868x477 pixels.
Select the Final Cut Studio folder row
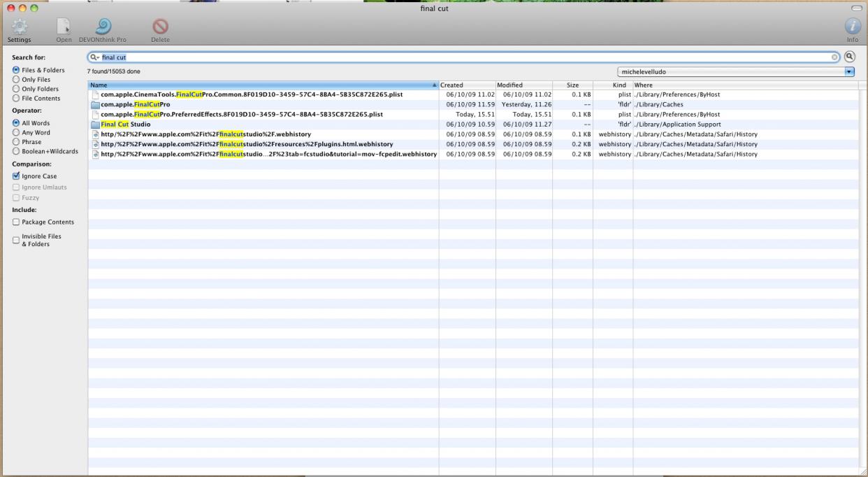click(473, 124)
